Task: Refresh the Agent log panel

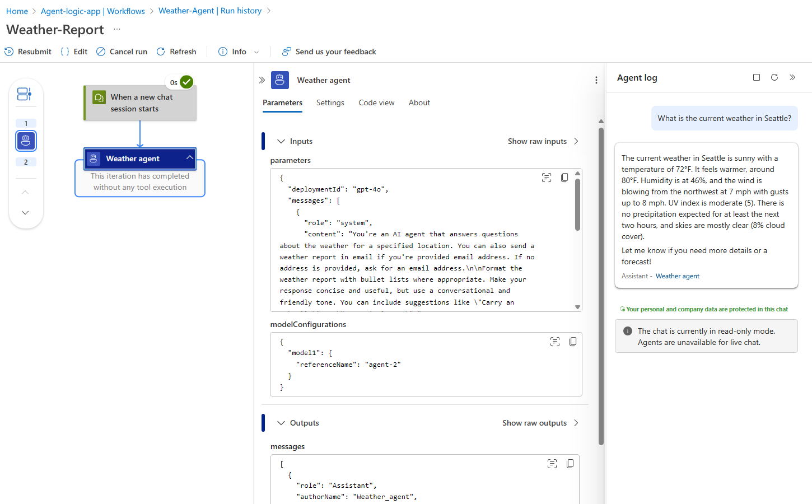Action: (x=774, y=77)
